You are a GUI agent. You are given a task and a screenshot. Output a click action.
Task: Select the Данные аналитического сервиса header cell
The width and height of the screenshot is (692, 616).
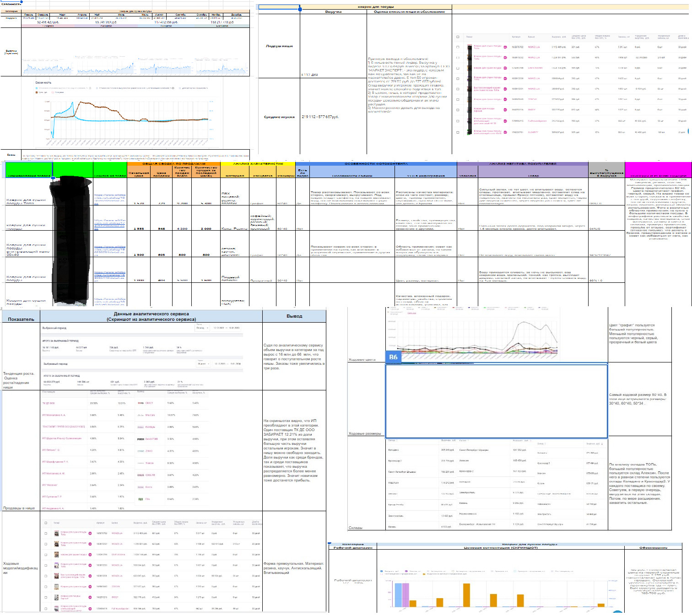pyautogui.click(x=151, y=316)
